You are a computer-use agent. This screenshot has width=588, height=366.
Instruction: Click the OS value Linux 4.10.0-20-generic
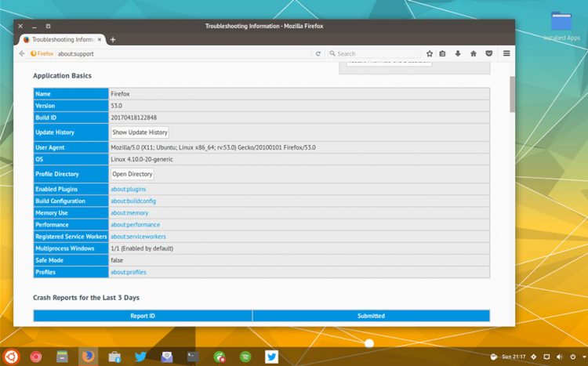[x=142, y=159]
